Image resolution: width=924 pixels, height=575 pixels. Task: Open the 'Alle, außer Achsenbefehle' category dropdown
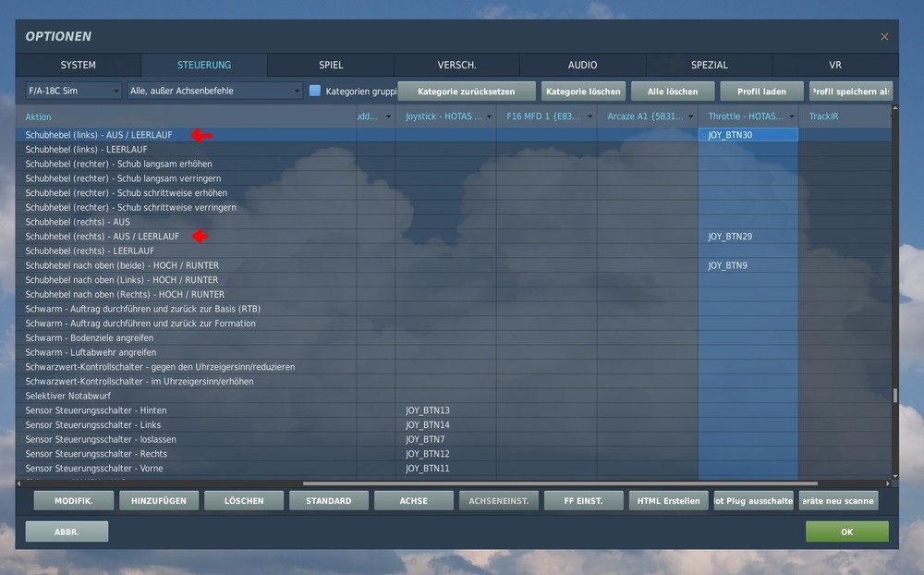click(214, 91)
